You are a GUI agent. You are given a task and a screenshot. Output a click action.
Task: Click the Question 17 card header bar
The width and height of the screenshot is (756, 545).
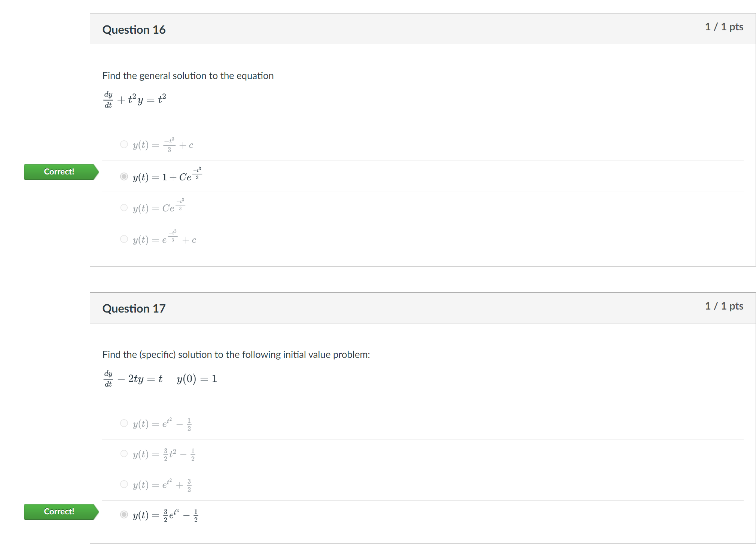click(x=412, y=308)
